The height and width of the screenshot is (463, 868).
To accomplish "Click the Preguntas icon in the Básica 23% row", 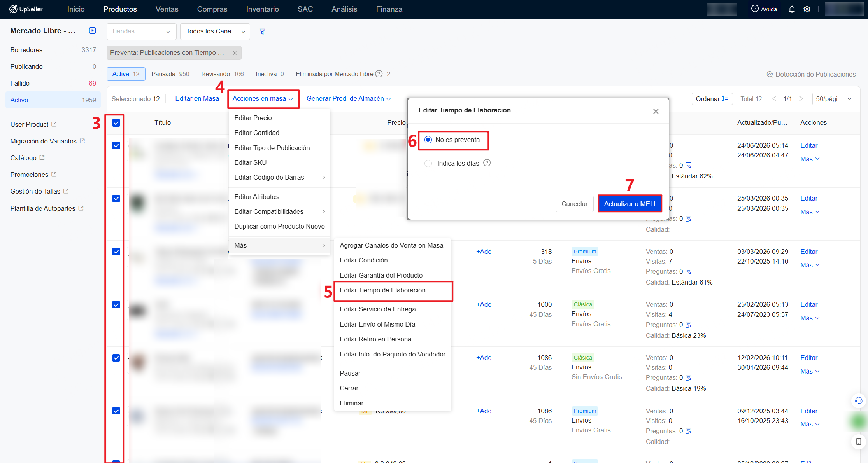I will (689, 325).
